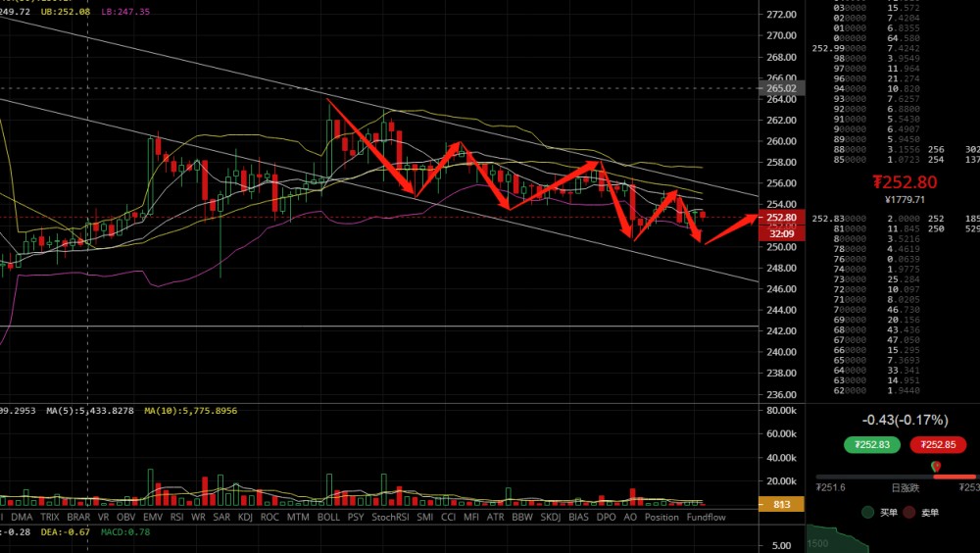Click the daily range marker pin icon
980x553 pixels.
click(935, 466)
